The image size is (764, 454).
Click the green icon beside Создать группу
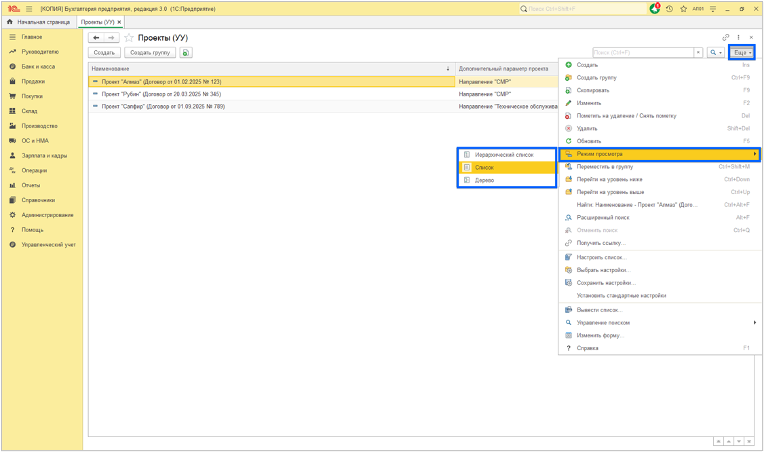pos(186,53)
